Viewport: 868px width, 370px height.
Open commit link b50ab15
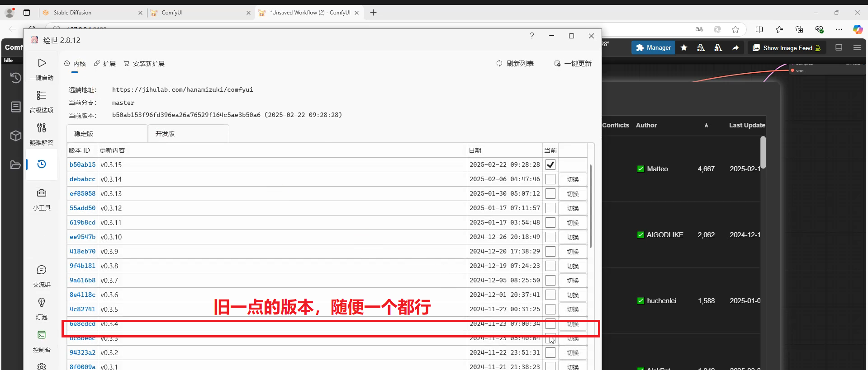(x=83, y=165)
